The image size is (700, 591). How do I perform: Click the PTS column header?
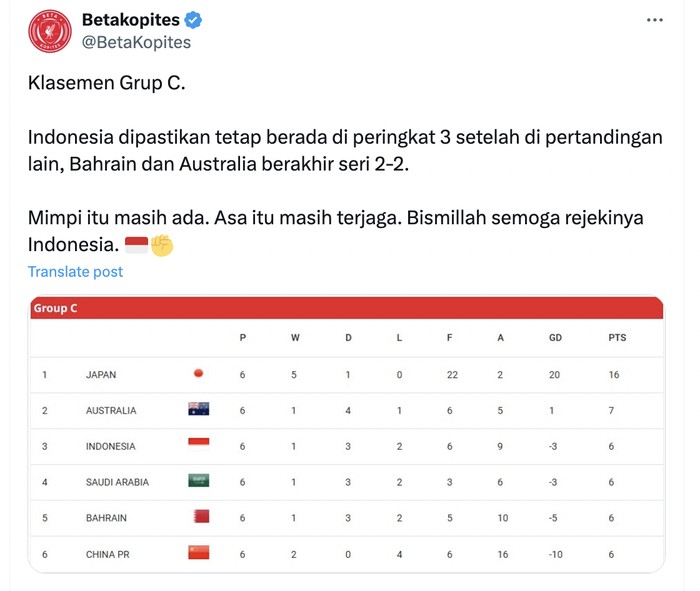click(617, 338)
